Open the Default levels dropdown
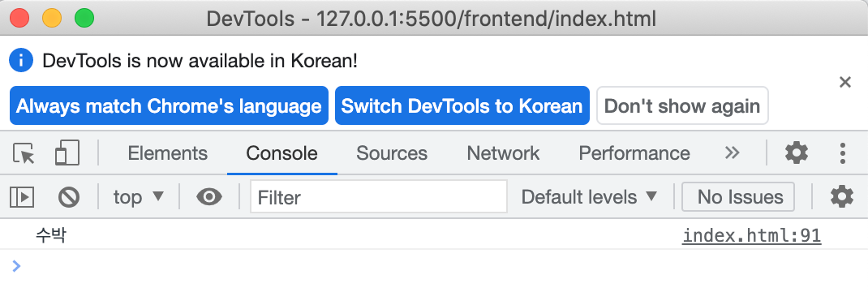The height and width of the screenshot is (305, 868). pos(589,197)
